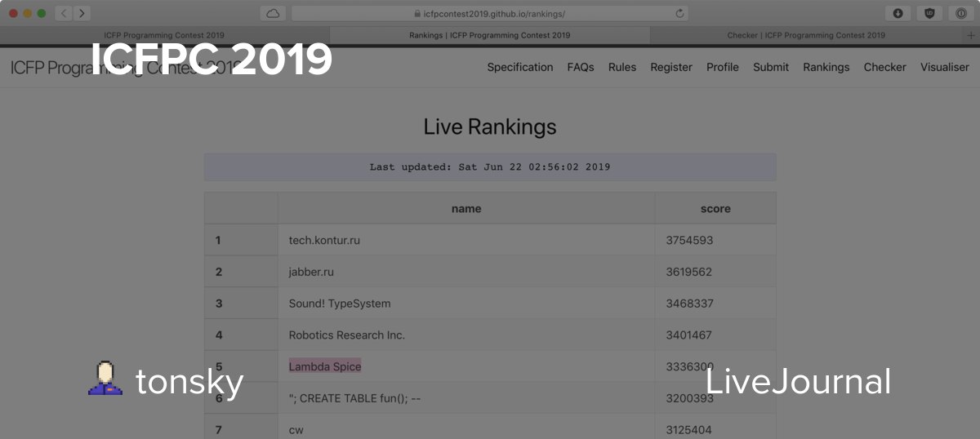Click the Live Rankings heading
The height and width of the screenshot is (439, 980).
coord(490,127)
